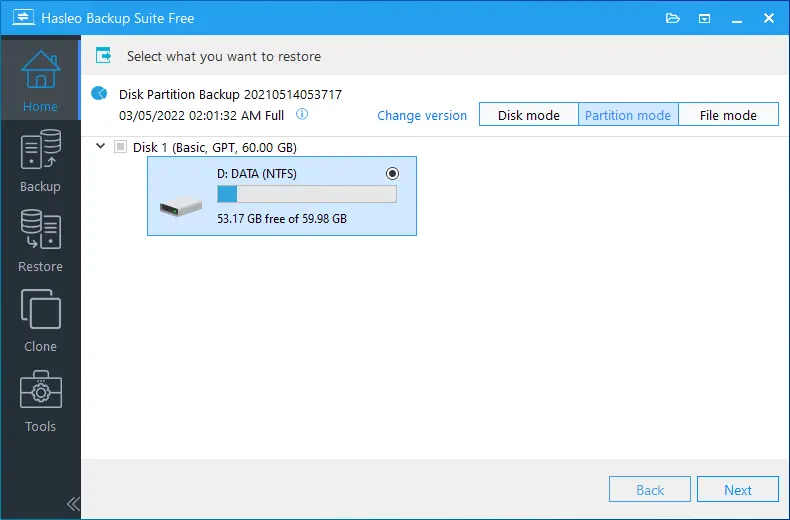Click the Change version link
This screenshot has width=790, height=520.
tap(422, 115)
